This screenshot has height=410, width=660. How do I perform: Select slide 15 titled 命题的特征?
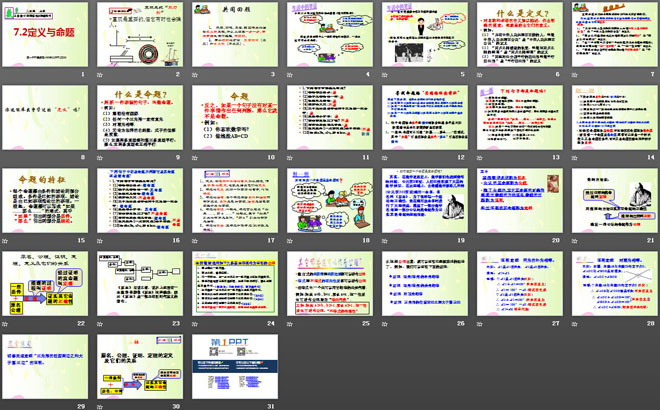click(x=45, y=201)
